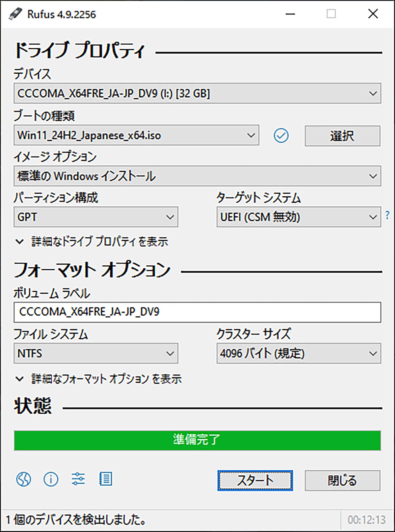The image size is (395, 532).
Task: Minimize the Rufus window
Action: coord(290,14)
